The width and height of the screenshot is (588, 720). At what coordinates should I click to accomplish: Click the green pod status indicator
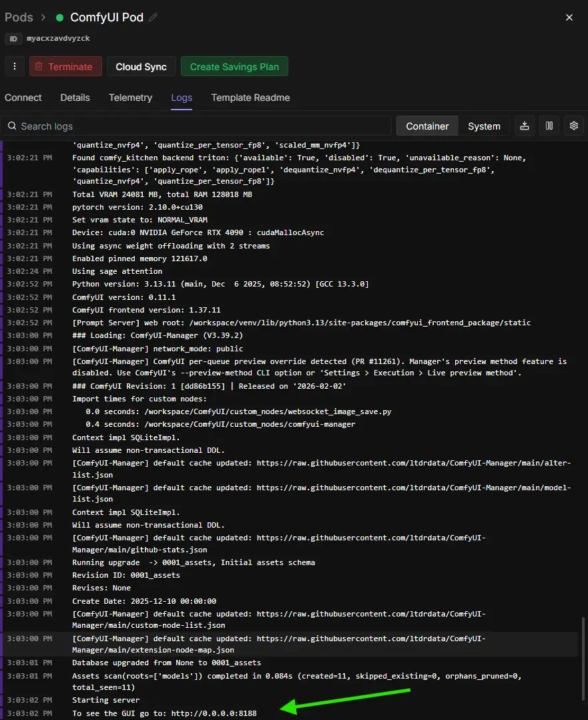click(60, 17)
